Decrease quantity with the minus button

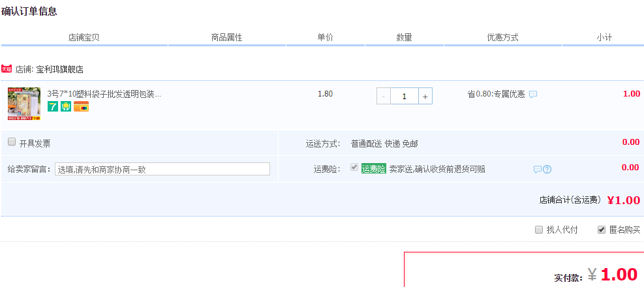click(384, 96)
